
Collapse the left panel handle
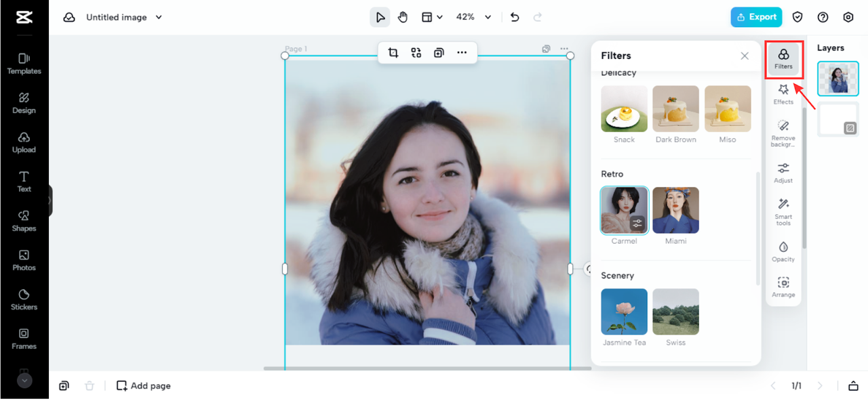point(49,200)
